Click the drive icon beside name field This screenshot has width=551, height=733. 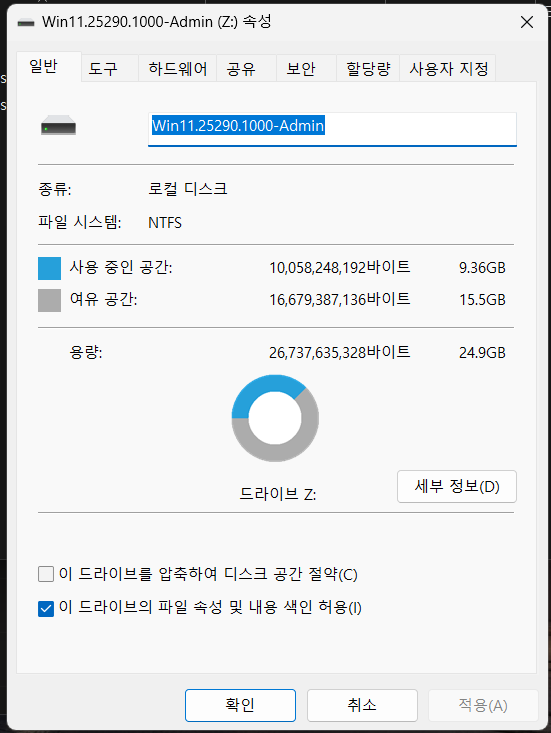pos(58,125)
